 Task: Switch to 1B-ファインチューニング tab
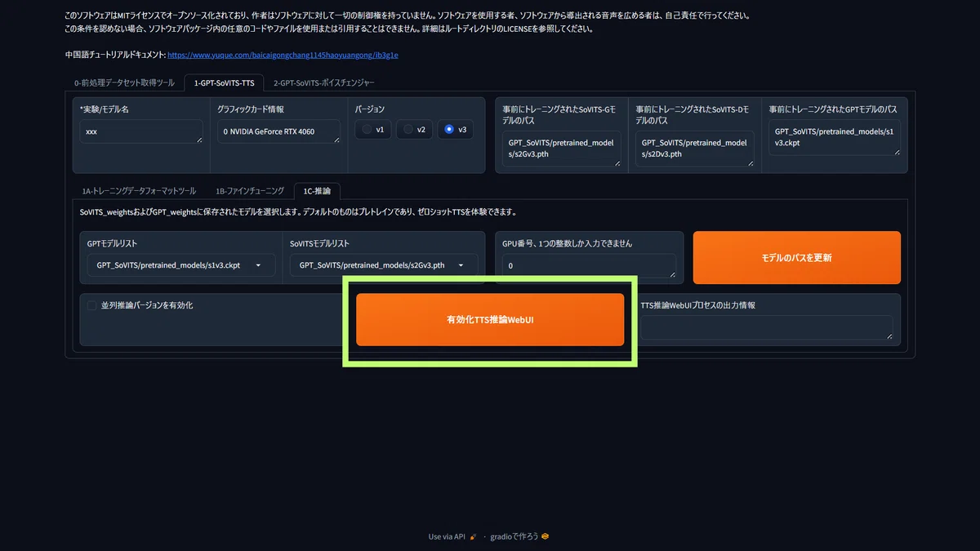[250, 190]
